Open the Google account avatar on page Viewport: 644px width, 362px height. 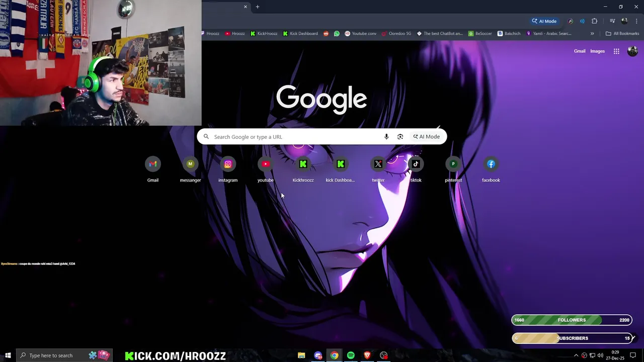click(x=632, y=51)
